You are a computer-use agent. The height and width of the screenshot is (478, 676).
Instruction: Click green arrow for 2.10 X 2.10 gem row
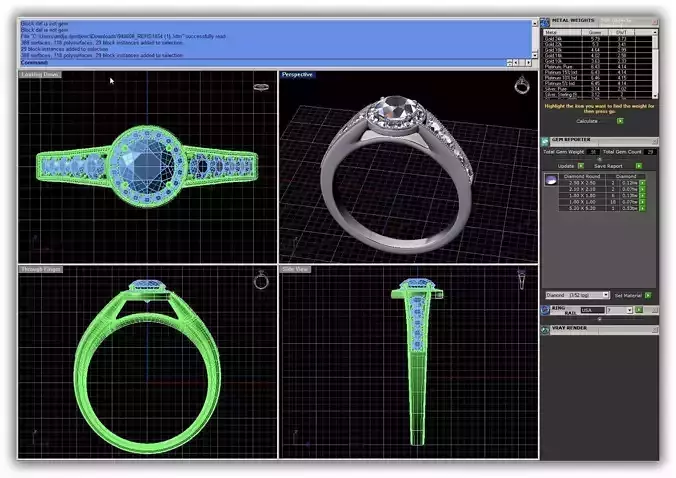(642, 189)
